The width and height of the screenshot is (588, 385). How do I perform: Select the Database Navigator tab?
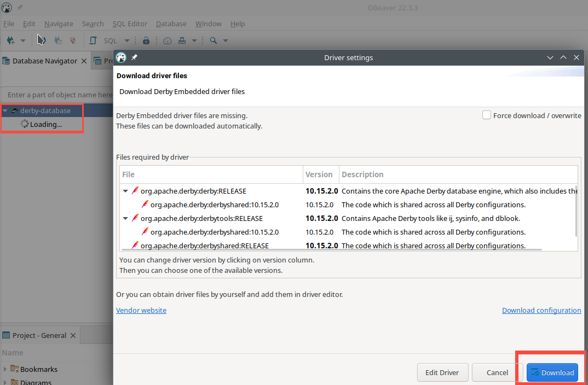pyautogui.click(x=45, y=61)
